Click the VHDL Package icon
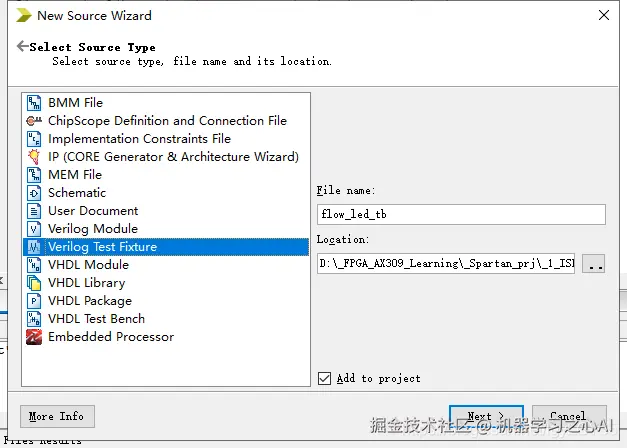 click(34, 301)
